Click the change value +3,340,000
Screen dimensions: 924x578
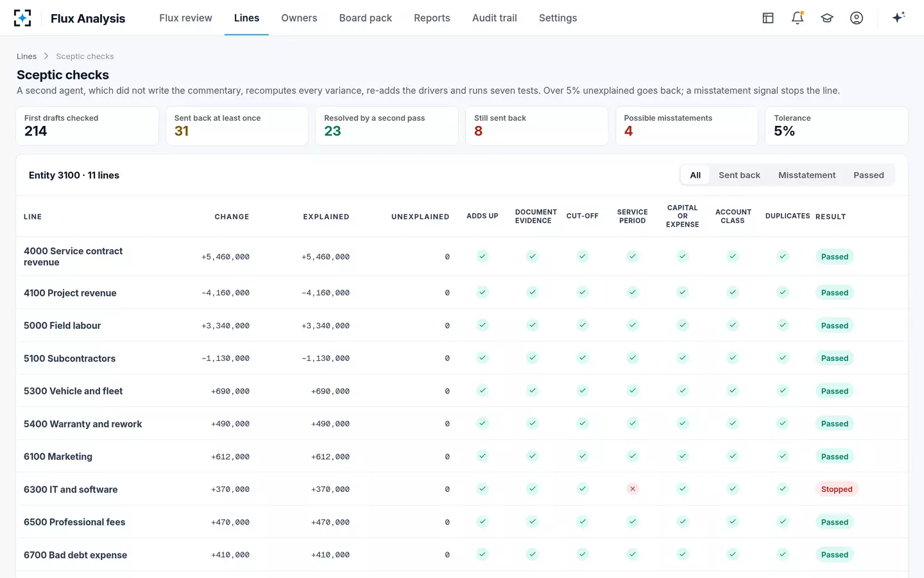(x=225, y=326)
